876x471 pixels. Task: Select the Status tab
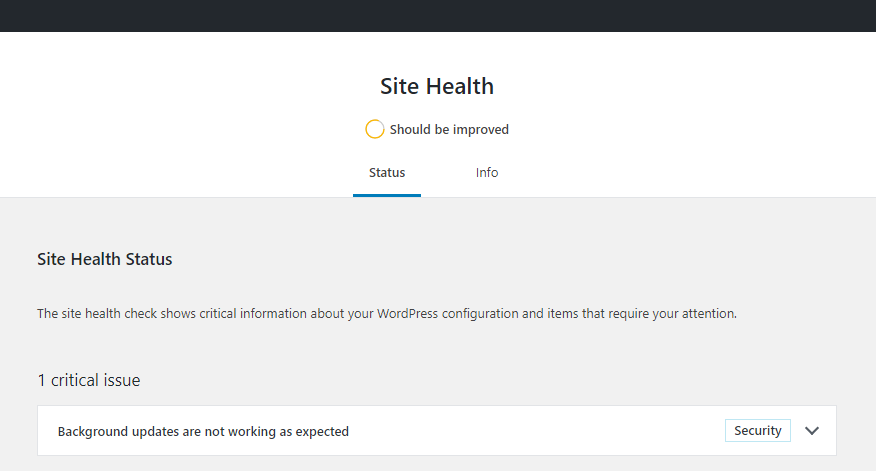(x=387, y=173)
